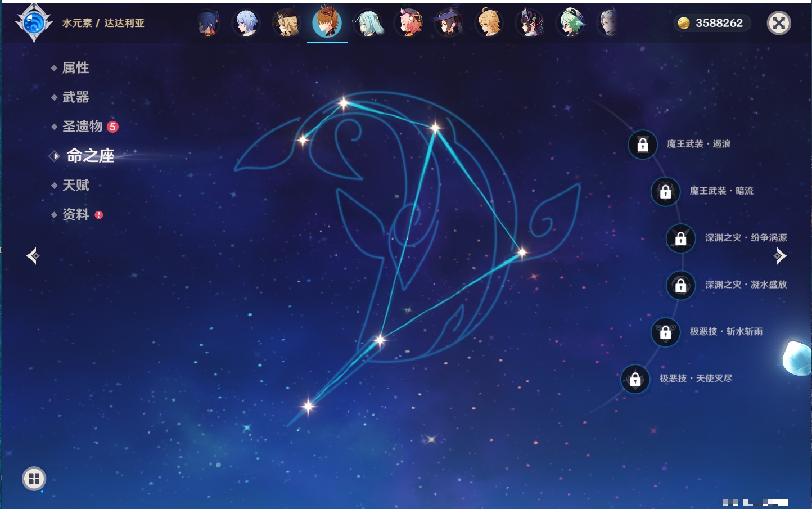Click the red 5 badge beside 圣遗物

click(x=112, y=127)
